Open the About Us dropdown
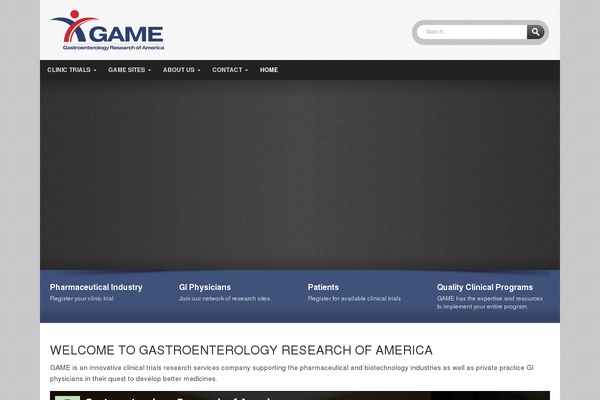This screenshot has width=600, height=400. tap(181, 70)
